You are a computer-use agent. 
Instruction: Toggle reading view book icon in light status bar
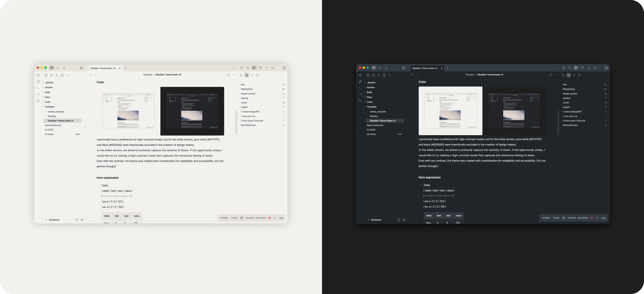(242, 218)
